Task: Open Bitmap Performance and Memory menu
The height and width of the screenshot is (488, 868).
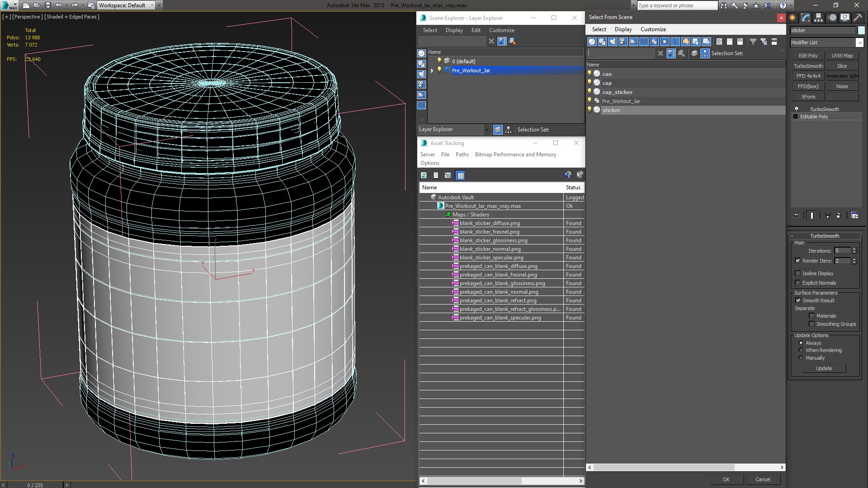Action: point(515,155)
